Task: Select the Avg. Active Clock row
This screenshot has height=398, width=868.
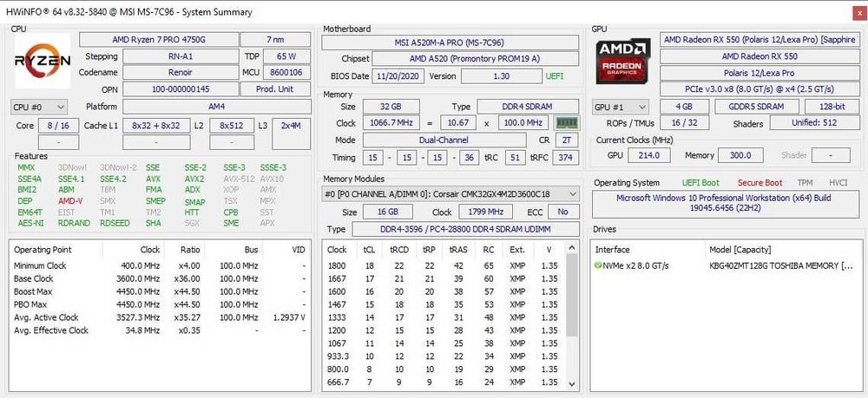Action: [160, 317]
